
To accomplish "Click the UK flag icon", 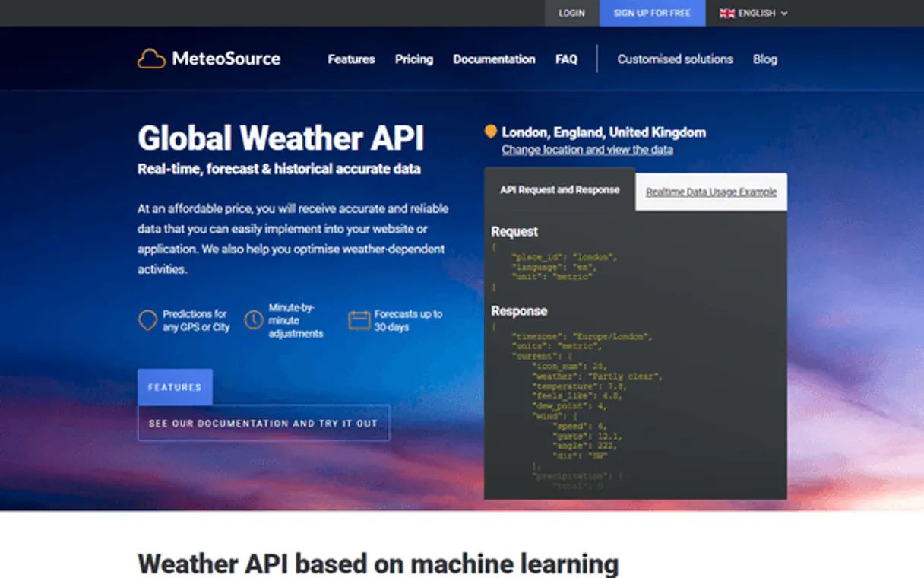I will 726,13.
